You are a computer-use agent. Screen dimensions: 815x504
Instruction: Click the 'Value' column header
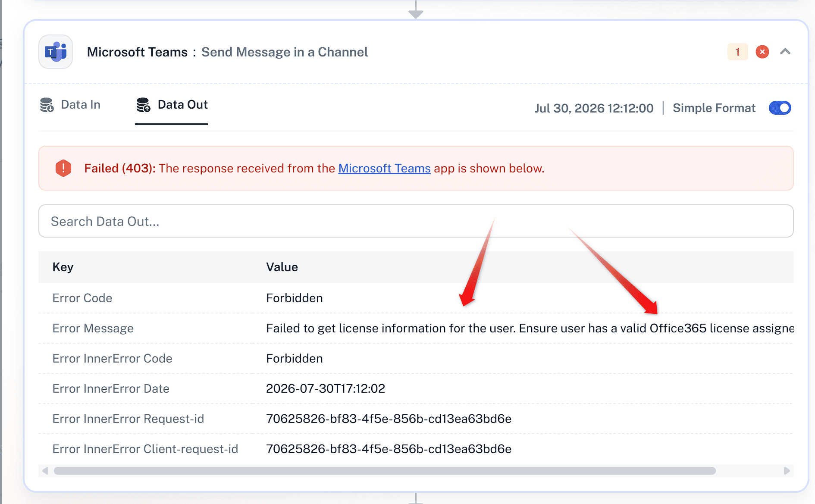(282, 267)
